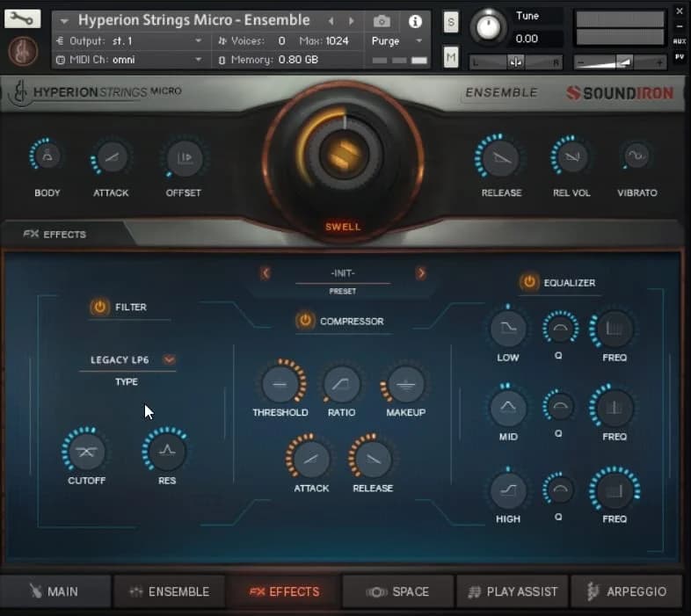This screenshot has width=691, height=616.
Task: Click the MID band FREQ knob
Action: [614, 407]
